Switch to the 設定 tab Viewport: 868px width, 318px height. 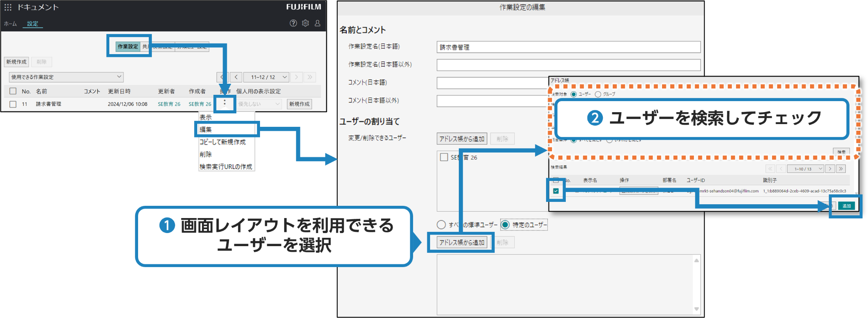[x=33, y=24]
